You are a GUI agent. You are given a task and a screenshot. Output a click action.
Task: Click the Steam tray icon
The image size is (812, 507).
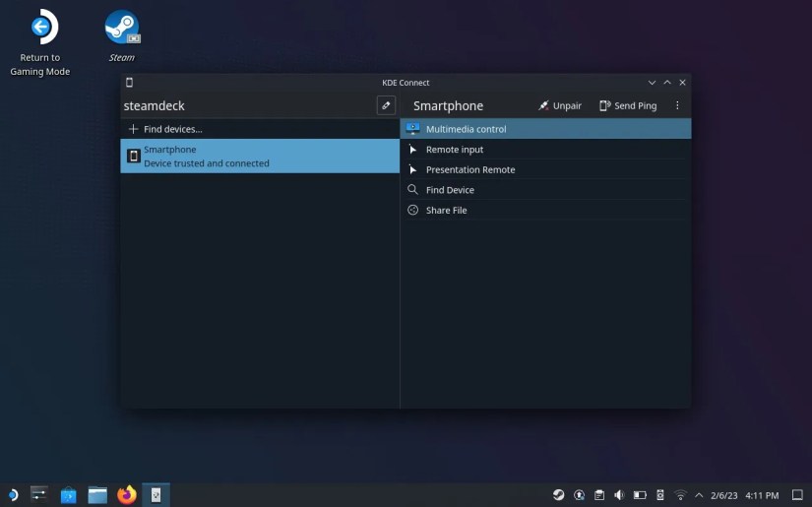point(558,495)
